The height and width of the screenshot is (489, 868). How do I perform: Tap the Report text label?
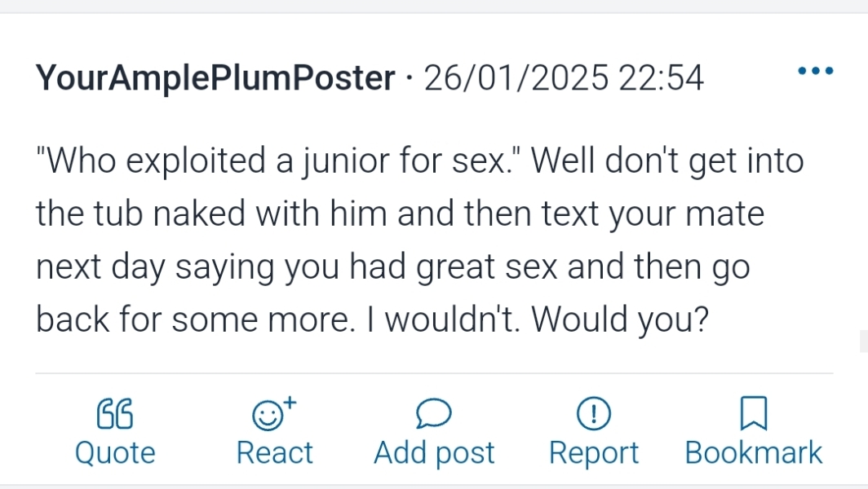click(x=593, y=453)
